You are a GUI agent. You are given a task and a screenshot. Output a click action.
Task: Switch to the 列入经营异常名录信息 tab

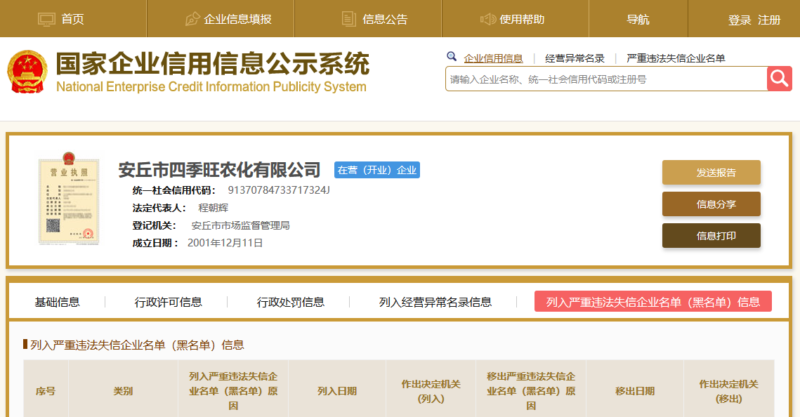(435, 302)
